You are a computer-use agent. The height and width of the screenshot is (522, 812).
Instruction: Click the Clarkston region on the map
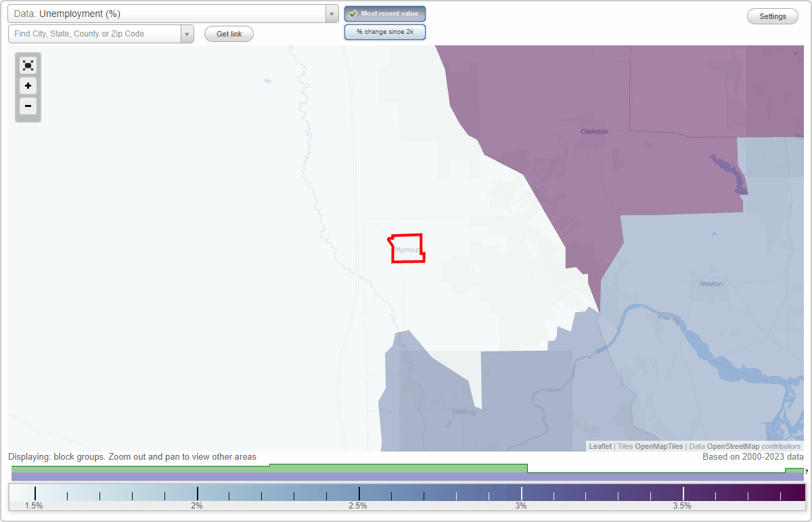(x=593, y=131)
